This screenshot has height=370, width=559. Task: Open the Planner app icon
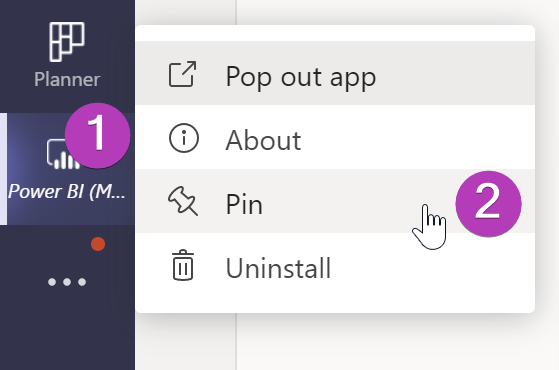(67, 42)
